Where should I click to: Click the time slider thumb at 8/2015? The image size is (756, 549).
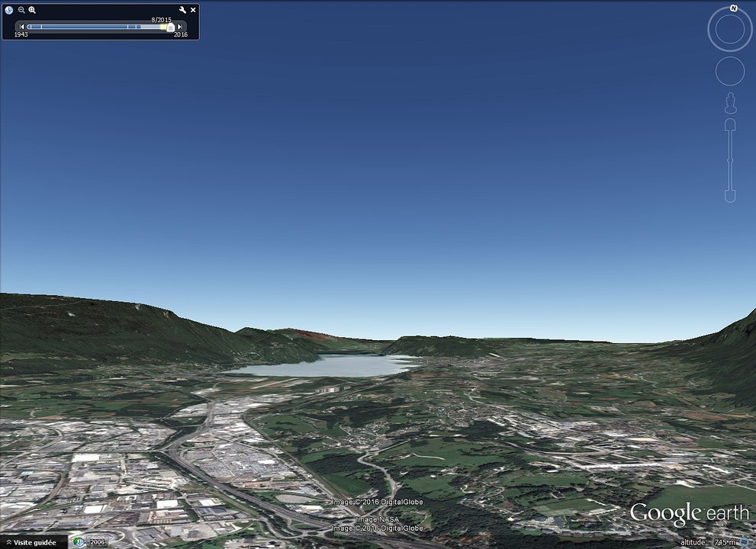(x=170, y=28)
